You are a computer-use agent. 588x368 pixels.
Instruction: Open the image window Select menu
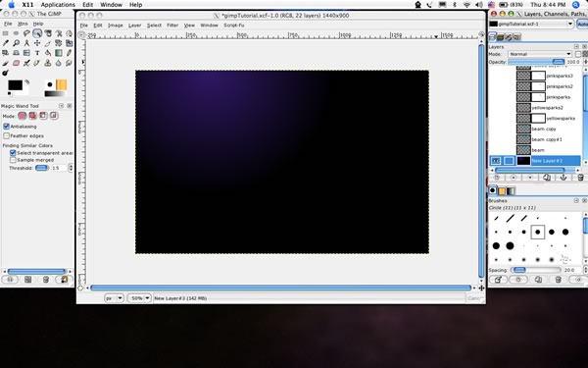(x=154, y=26)
